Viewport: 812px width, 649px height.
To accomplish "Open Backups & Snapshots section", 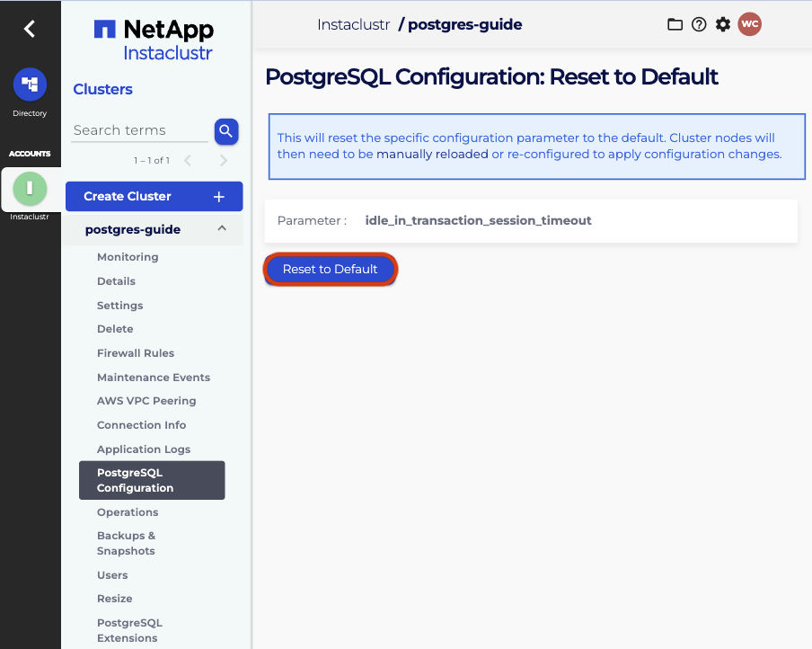I will click(126, 543).
